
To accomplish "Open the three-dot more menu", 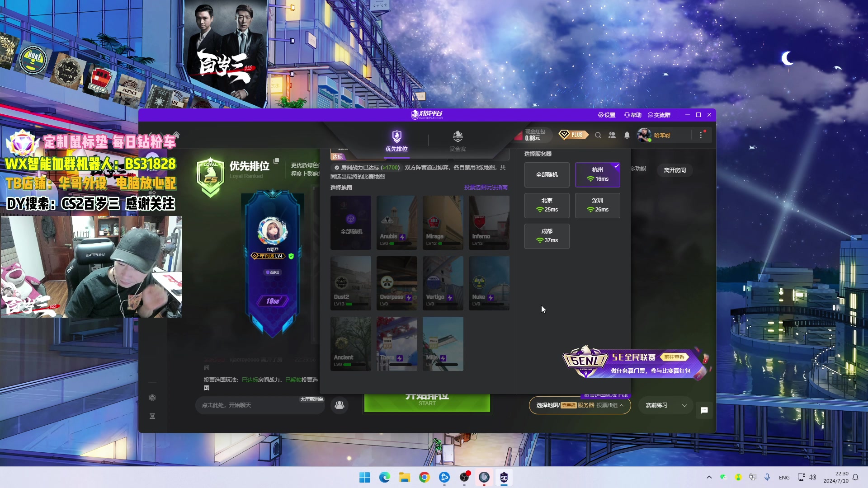I will [x=701, y=135].
